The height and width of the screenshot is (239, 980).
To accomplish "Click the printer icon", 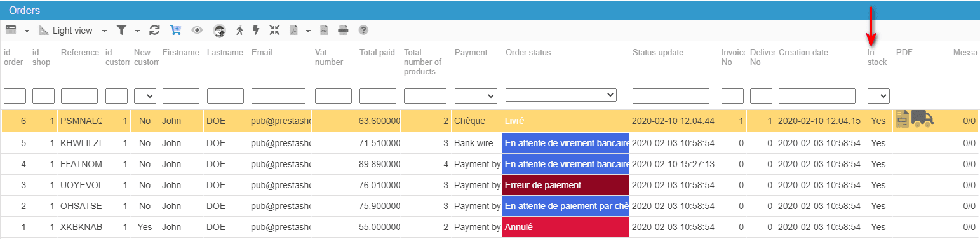I will click(x=343, y=30).
